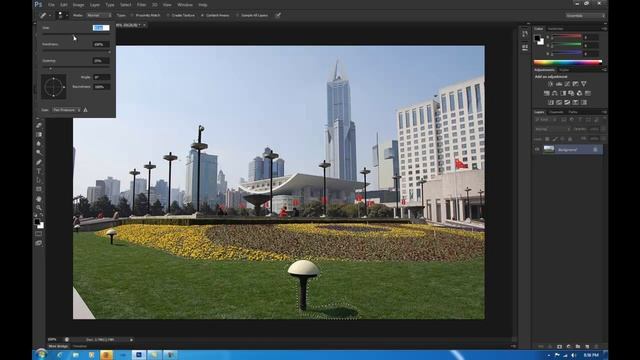640x360 pixels.
Task: Open the Filter menu
Action: pos(141,5)
